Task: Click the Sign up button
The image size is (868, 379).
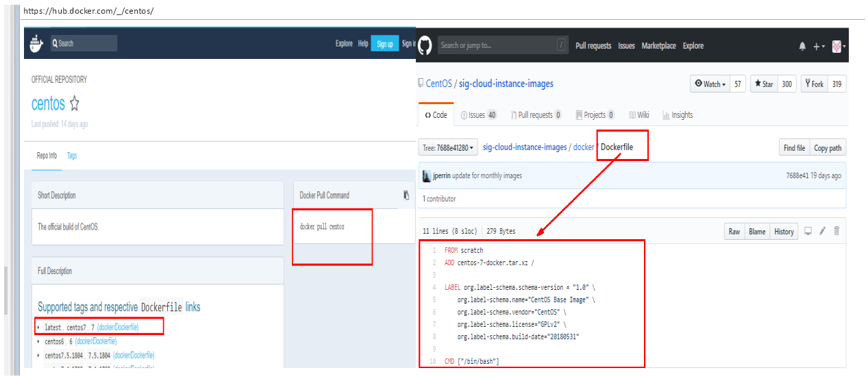Action: tap(385, 44)
